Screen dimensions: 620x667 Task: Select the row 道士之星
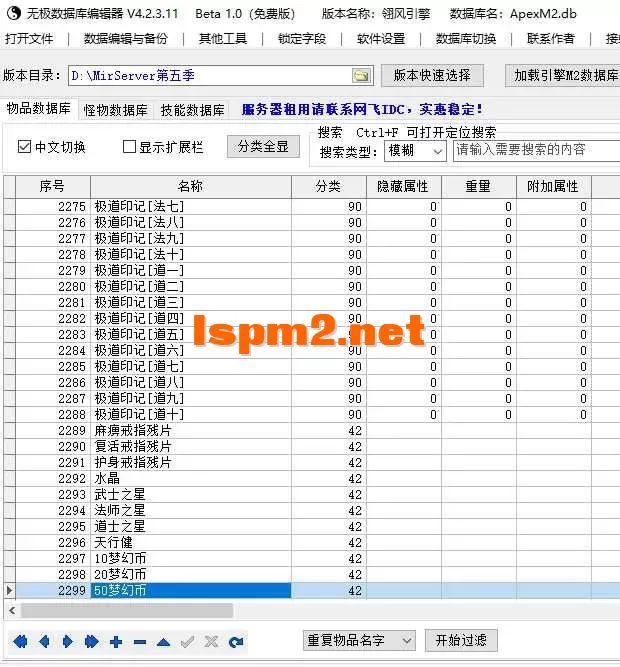[311, 527]
